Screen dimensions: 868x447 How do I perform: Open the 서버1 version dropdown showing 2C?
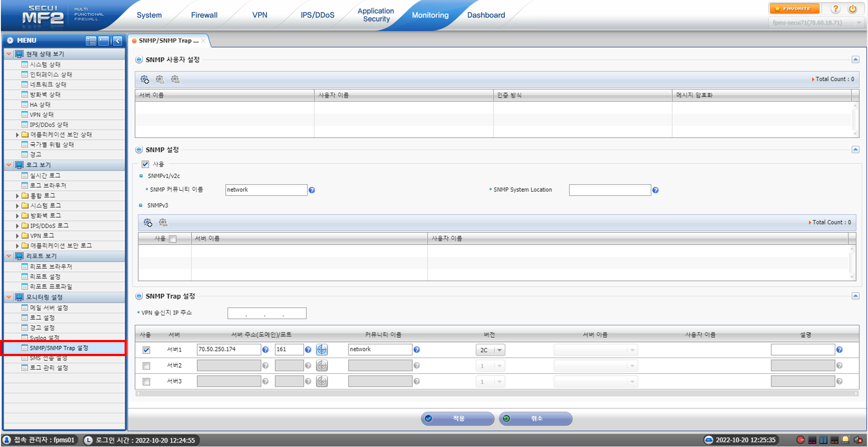[x=490, y=350]
